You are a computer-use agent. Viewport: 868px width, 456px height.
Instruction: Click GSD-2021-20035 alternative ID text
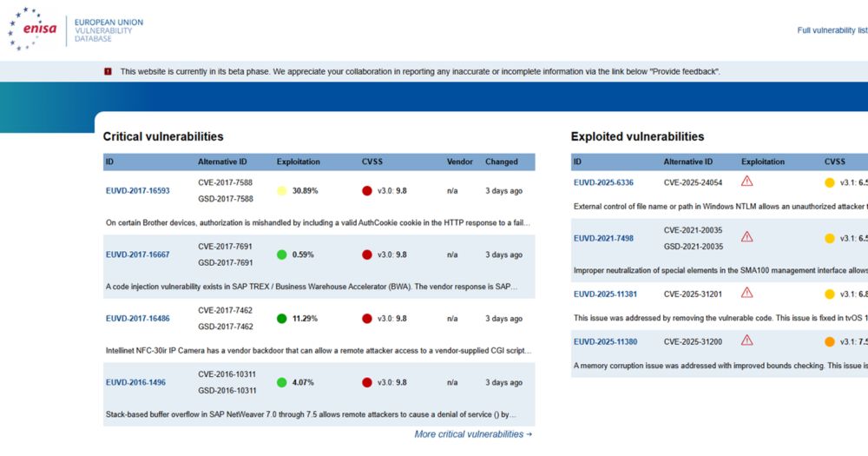(693, 247)
